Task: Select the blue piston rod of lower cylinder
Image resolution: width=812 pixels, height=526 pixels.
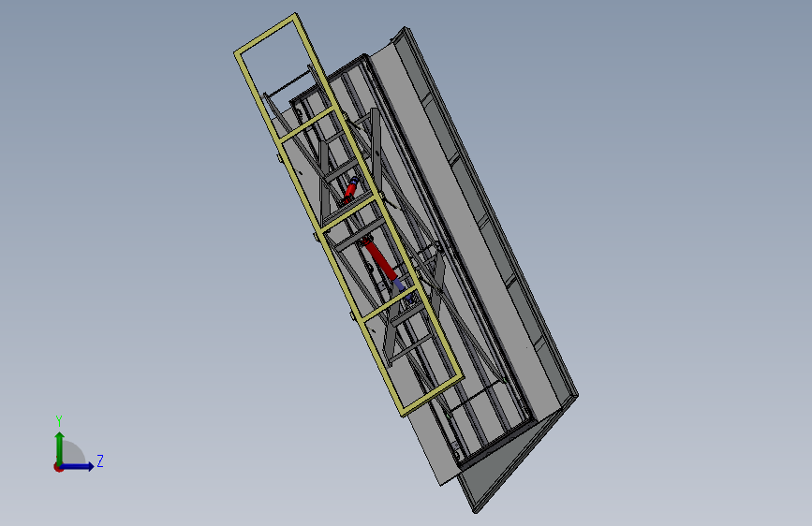Action: click(x=399, y=285)
